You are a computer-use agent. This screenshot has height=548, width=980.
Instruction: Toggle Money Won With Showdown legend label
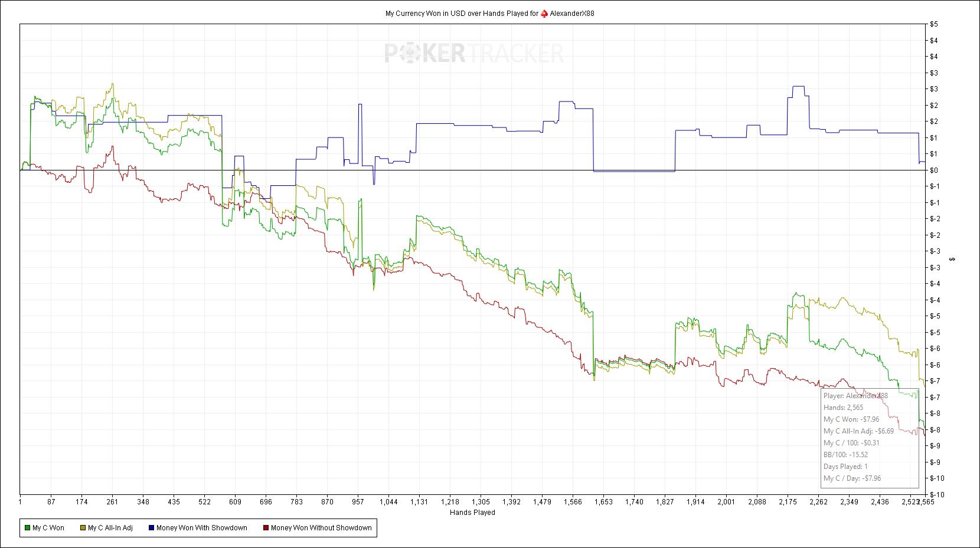[x=201, y=528]
